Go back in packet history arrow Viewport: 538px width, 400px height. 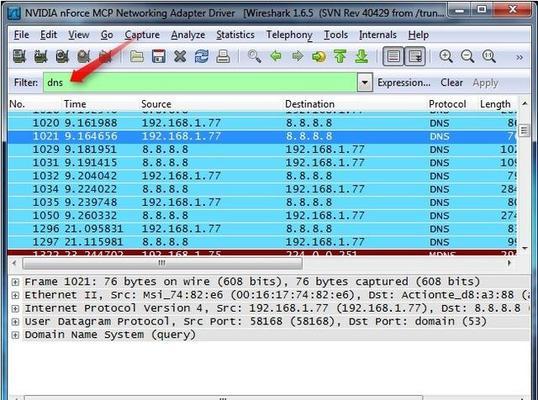point(276,56)
